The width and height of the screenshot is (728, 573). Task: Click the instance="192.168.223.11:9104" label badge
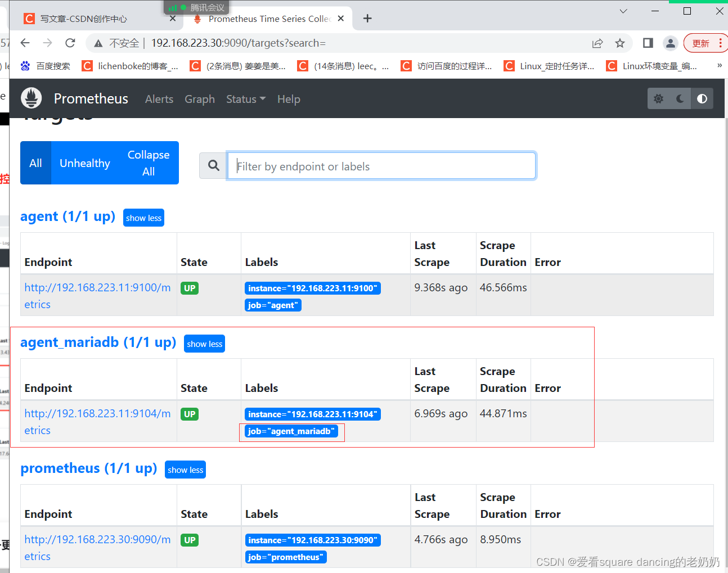pos(313,414)
